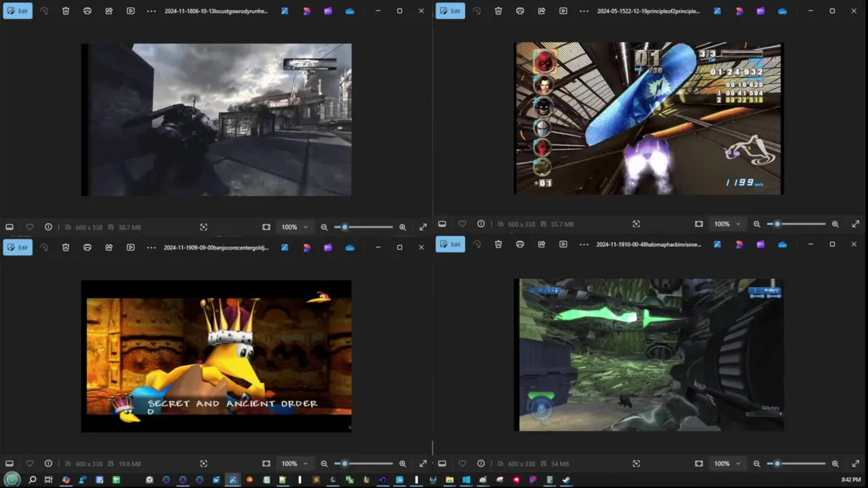
Task: Open the See more menu in principleof2 window
Action: (584, 11)
